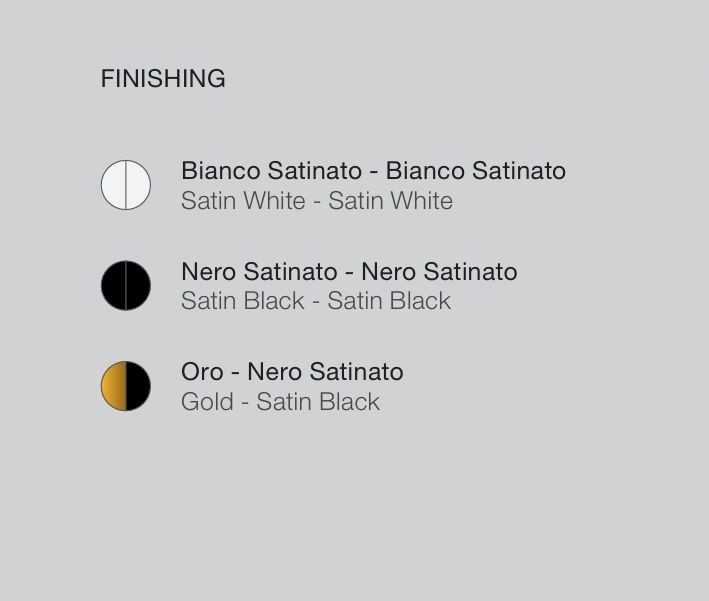Click the word Gold in English subtitle
This screenshot has width=709, height=601.
(x=207, y=402)
